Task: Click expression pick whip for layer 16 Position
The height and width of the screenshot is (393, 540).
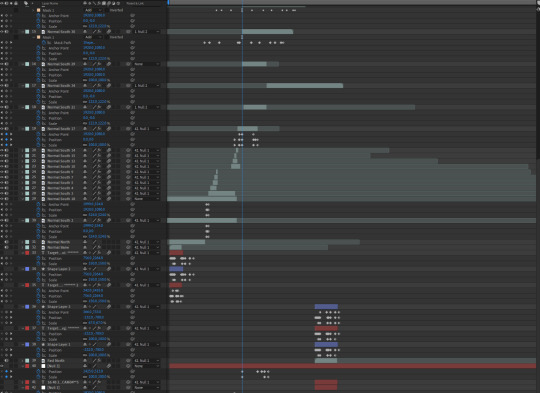Action: coord(133,75)
